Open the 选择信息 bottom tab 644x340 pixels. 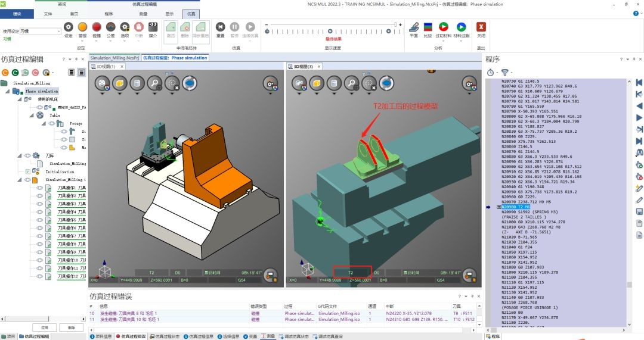tap(228, 336)
